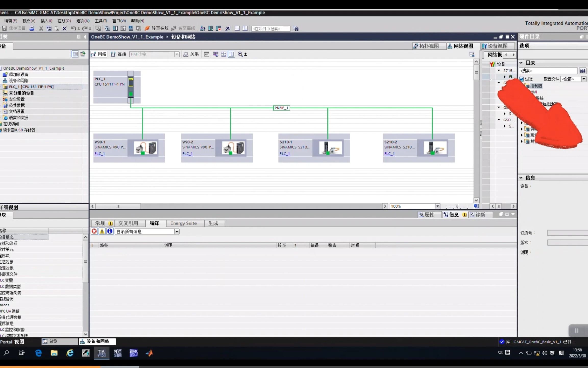Collapse the 信息 information section
The image size is (588, 368).
(521, 178)
